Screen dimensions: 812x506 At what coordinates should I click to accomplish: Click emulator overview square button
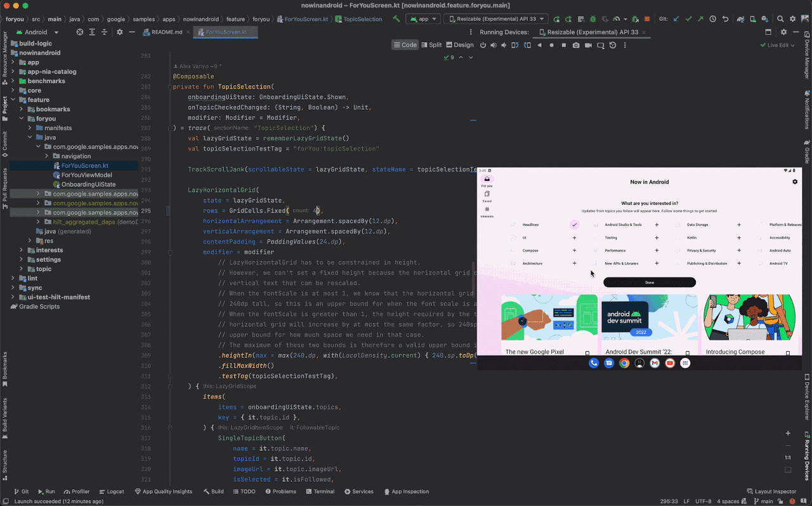coord(563,45)
